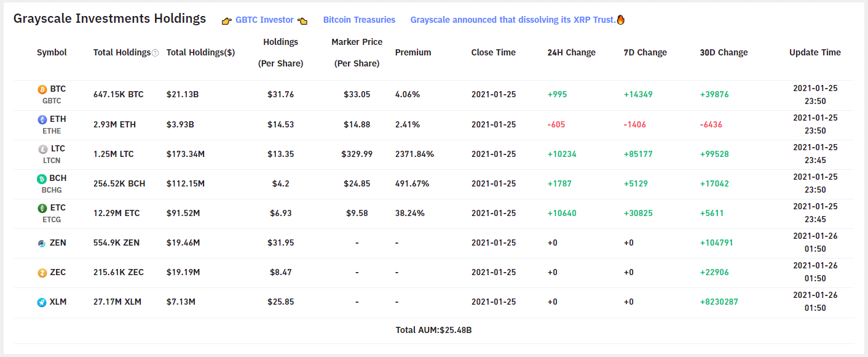
Task: Click the $25.85 XLM holdings per share
Action: [281, 302]
